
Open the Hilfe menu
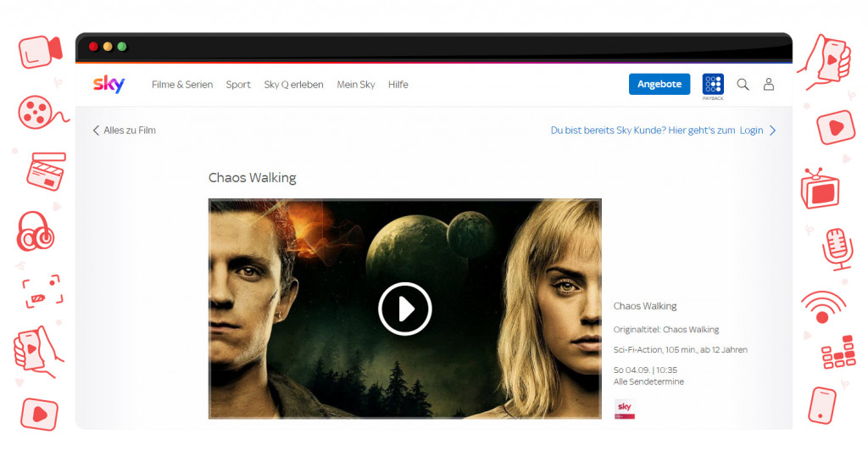click(x=398, y=85)
